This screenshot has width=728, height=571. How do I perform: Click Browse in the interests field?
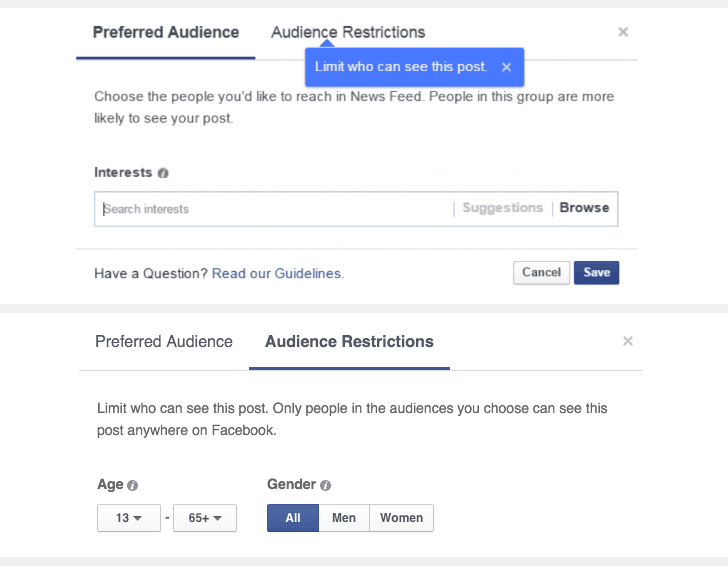584,208
